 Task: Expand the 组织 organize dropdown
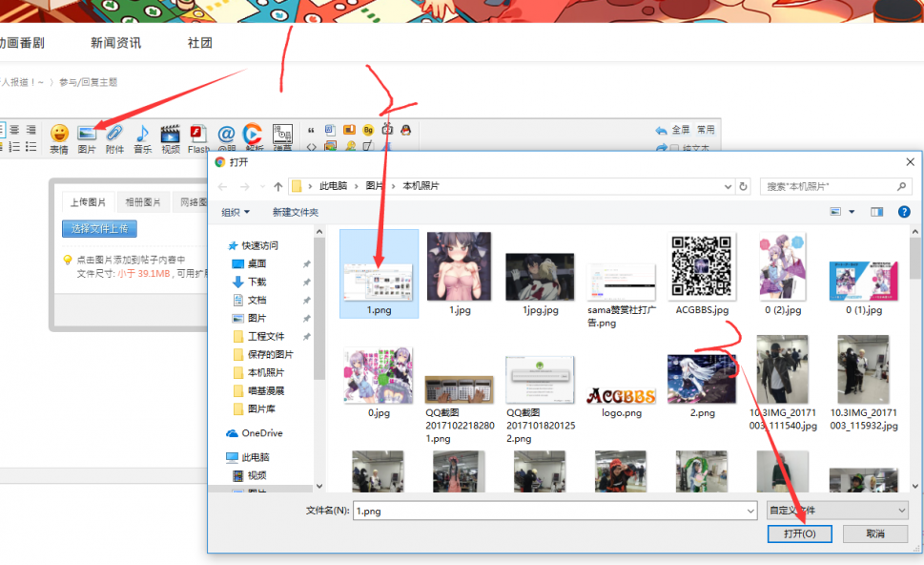(236, 212)
